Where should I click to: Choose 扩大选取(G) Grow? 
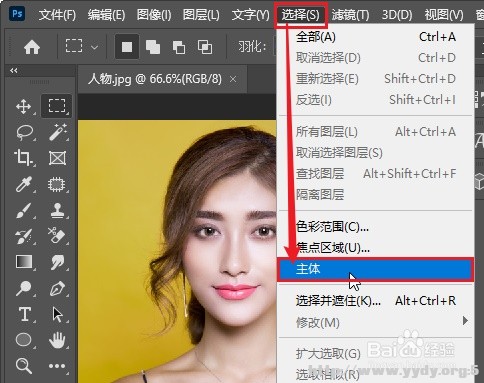pyautogui.click(x=376, y=354)
